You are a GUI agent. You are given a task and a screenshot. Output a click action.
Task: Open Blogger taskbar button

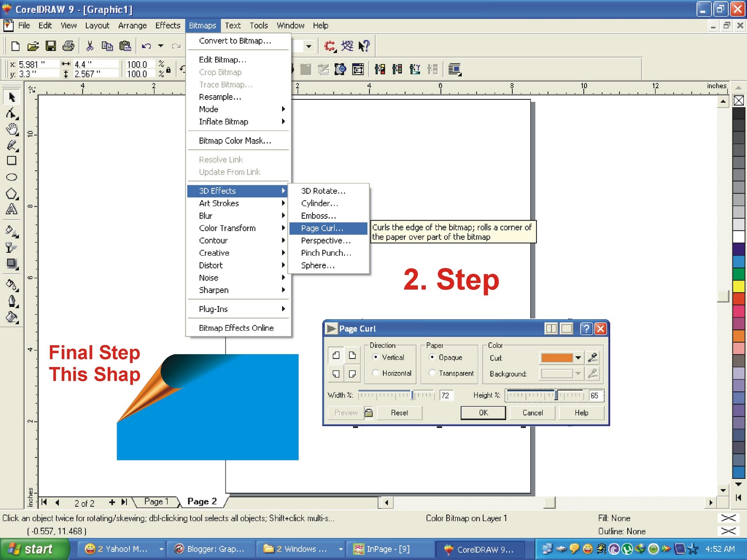[x=215, y=549]
